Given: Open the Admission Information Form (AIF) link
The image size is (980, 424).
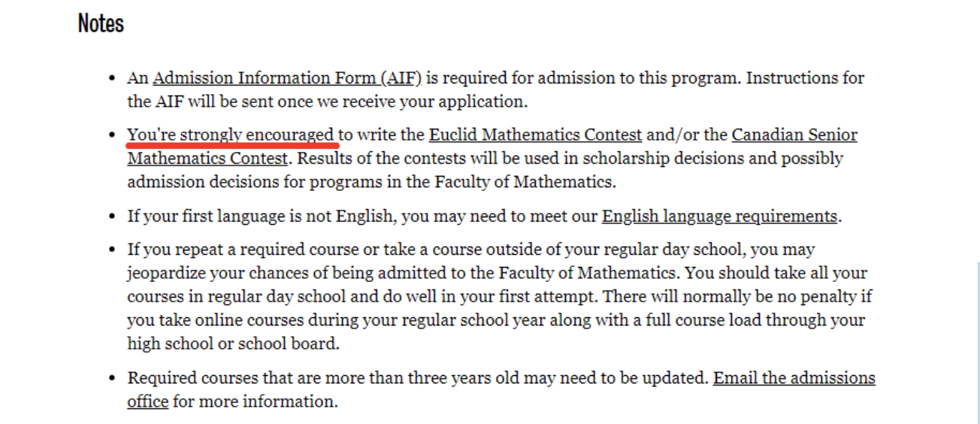Looking at the screenshot, I should (288, 78).
